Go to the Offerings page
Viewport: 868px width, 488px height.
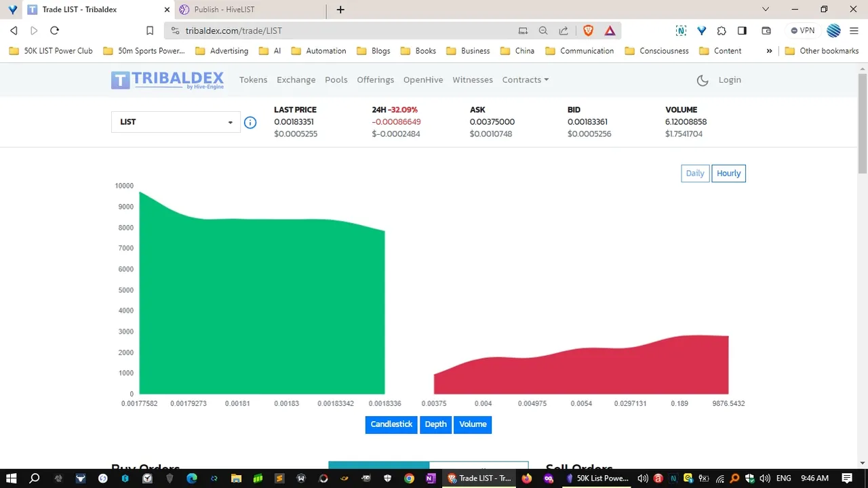[376, 80]
